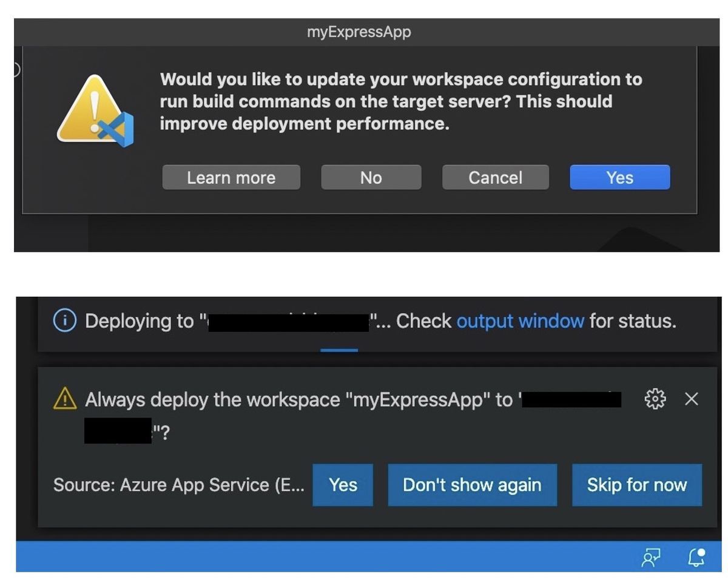Image resolution: width=728 pixels, height=585 pixels.
Task: Open the feedback icon in status bar
Action: pos(650,557)
